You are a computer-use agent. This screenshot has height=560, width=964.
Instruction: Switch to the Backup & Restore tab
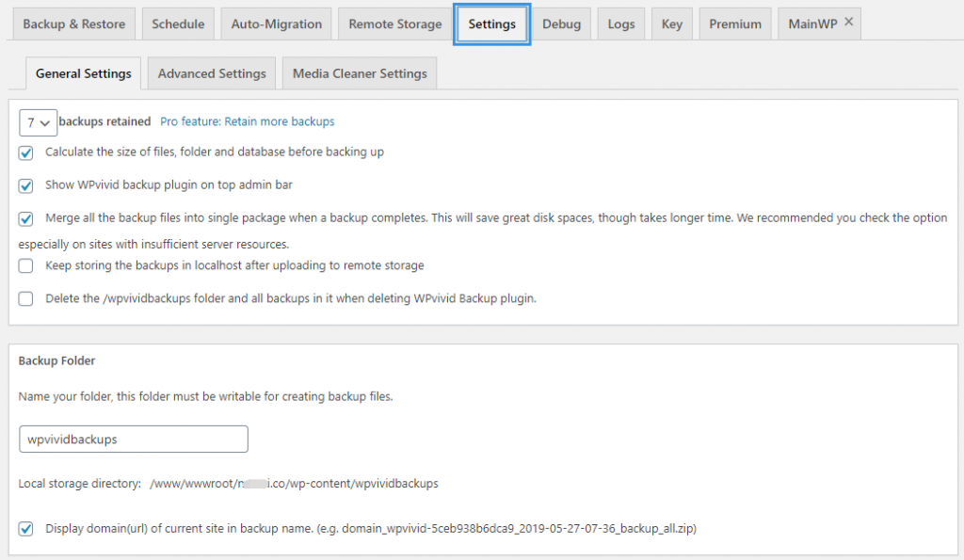(x=73, y=24)
